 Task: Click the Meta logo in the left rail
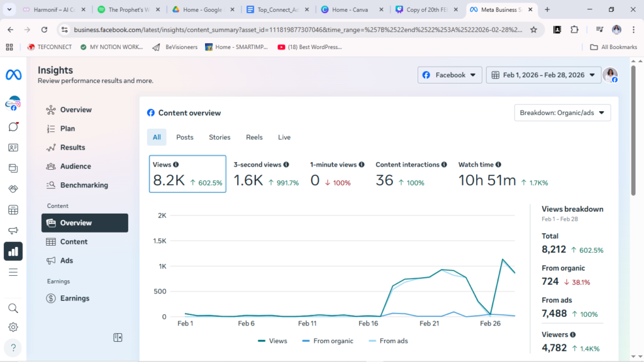pos(13,75)
